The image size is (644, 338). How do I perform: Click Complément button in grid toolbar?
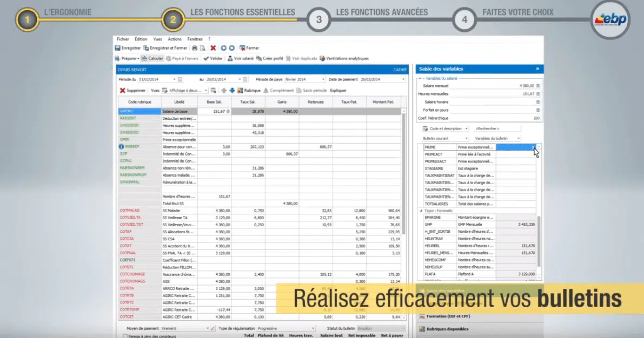pos(278,90)
